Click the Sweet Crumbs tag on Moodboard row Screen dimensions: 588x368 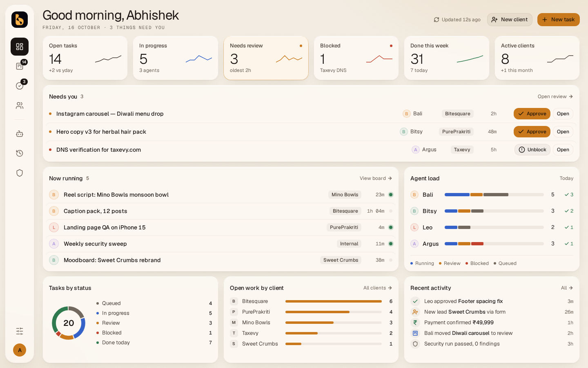(341, 260)
